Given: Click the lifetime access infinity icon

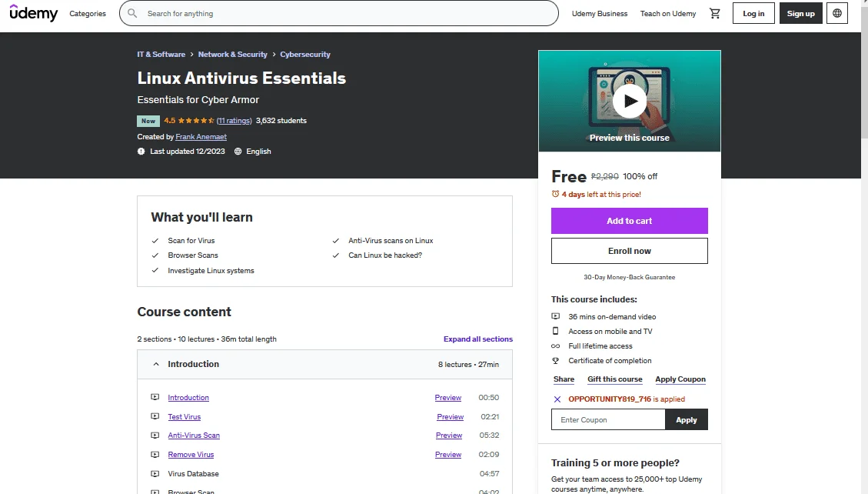Looking at the screenshot, I should click(555, 346).
